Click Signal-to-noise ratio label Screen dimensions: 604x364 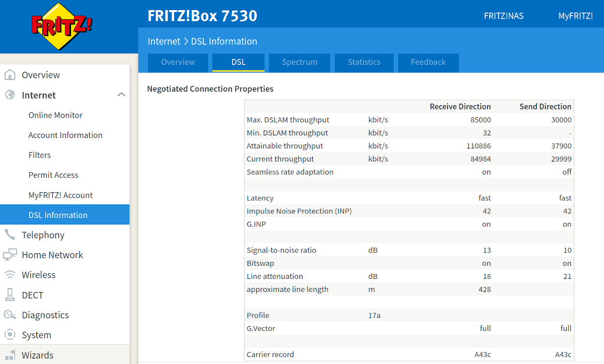281,250
